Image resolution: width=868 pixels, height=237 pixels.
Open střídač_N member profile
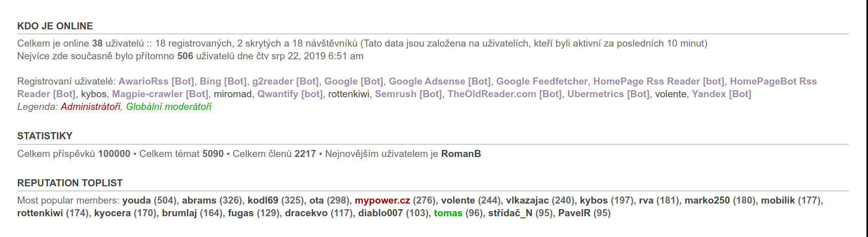click(x=510, y=213)
